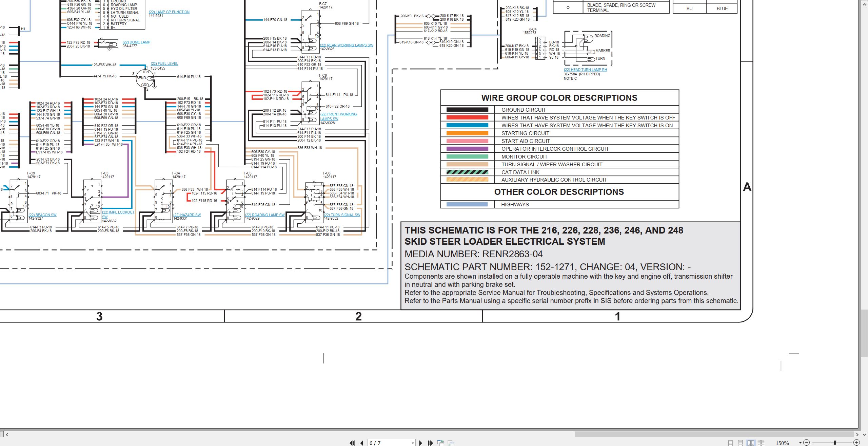Viewport: 868px width, 446px height.
Task: Click the vertical scrollbar thumb
Action: click(x=864, y=333)
